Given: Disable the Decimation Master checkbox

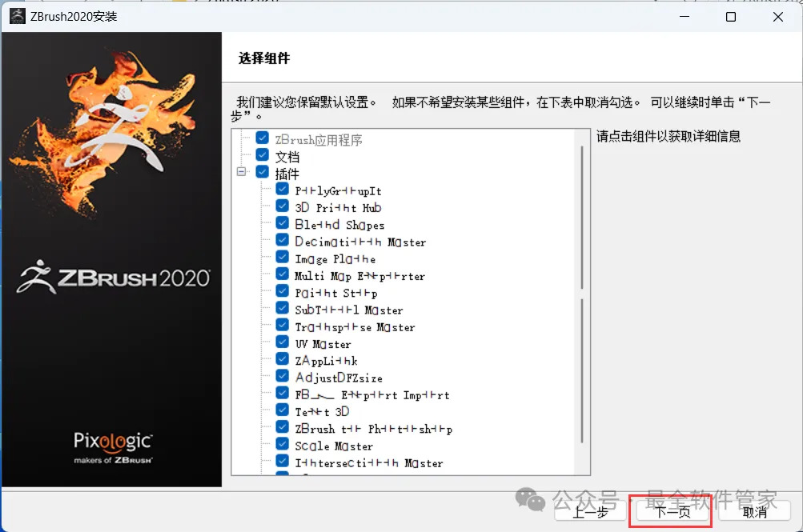Looking at the screenshot, I should coord(282,239).
